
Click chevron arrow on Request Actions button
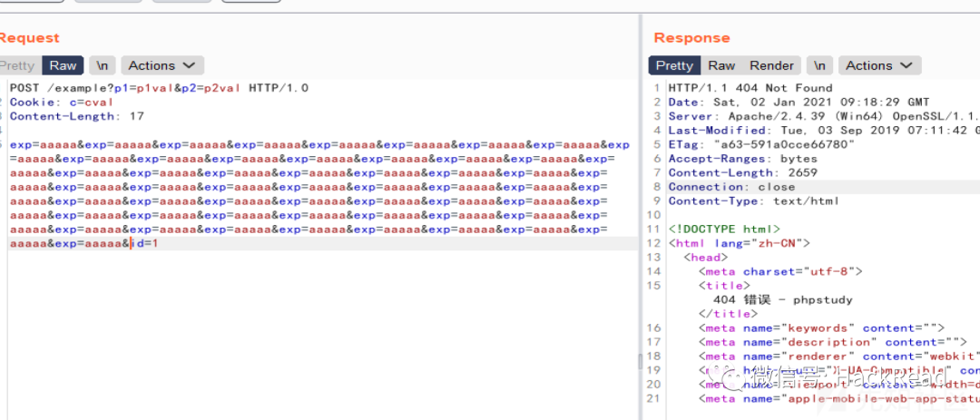click(x=190, y=65)
